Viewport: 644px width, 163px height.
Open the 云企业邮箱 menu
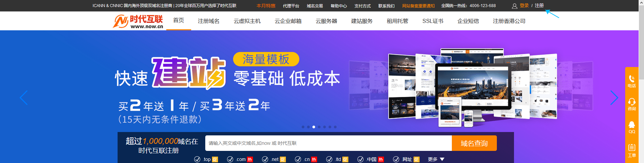(x=288, y=21)
